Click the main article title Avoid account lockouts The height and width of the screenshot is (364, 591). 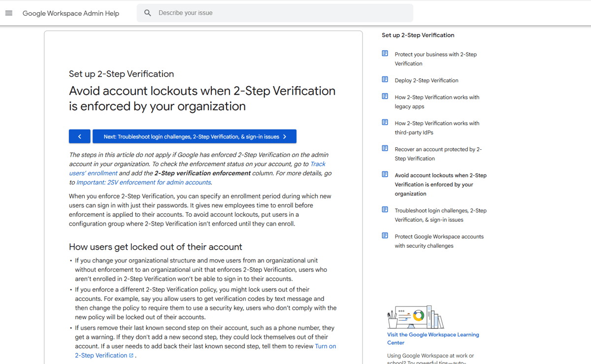coord(202,99)
